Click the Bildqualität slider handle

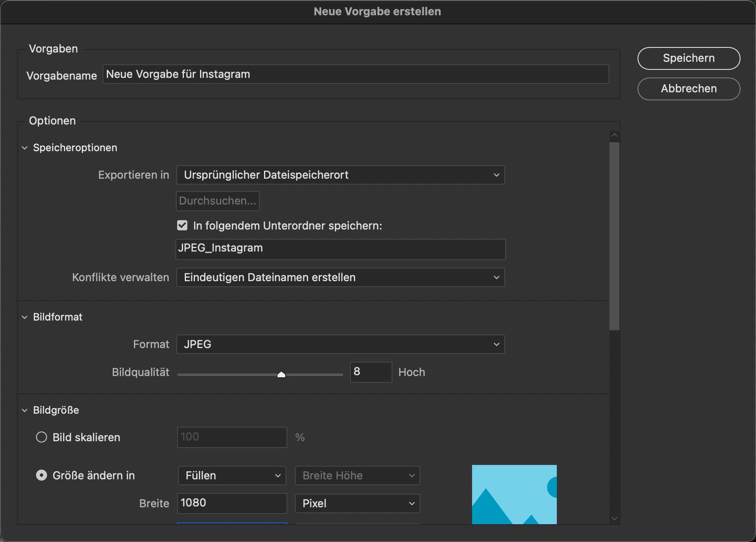tap(281, 374)
